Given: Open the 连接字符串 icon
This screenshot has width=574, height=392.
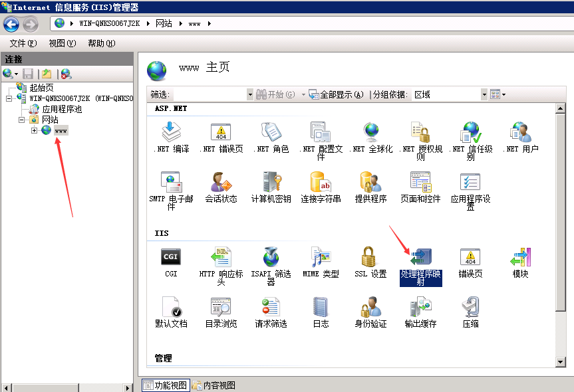Looking at the screenshot, I should tap(321, 183).
